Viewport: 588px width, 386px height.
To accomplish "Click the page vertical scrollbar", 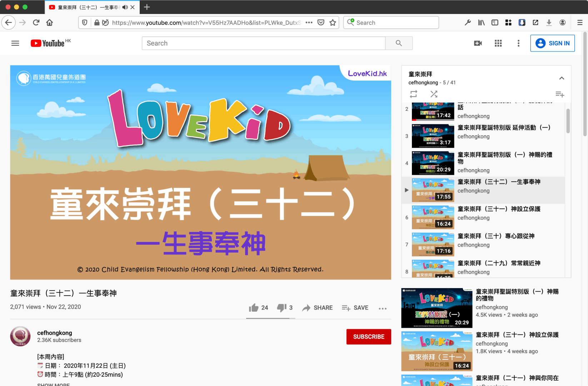I will click(x=585, y=84).
